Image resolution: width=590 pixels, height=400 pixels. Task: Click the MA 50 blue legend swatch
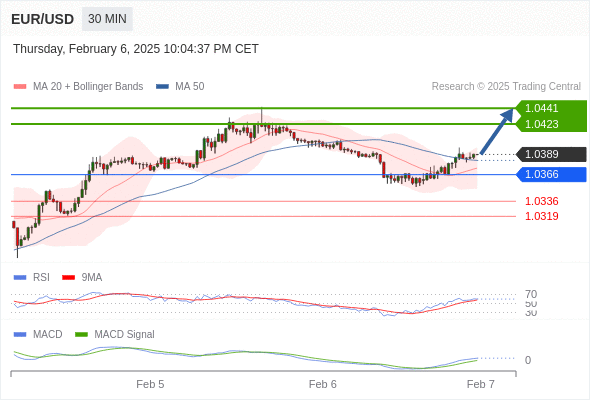point(162,87)
